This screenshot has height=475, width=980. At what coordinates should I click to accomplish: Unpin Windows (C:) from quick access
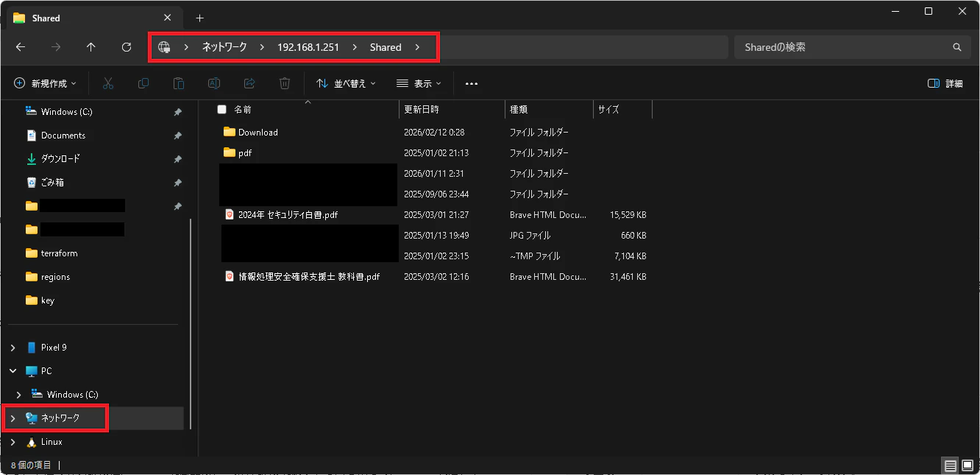click(x=177, y=112)
